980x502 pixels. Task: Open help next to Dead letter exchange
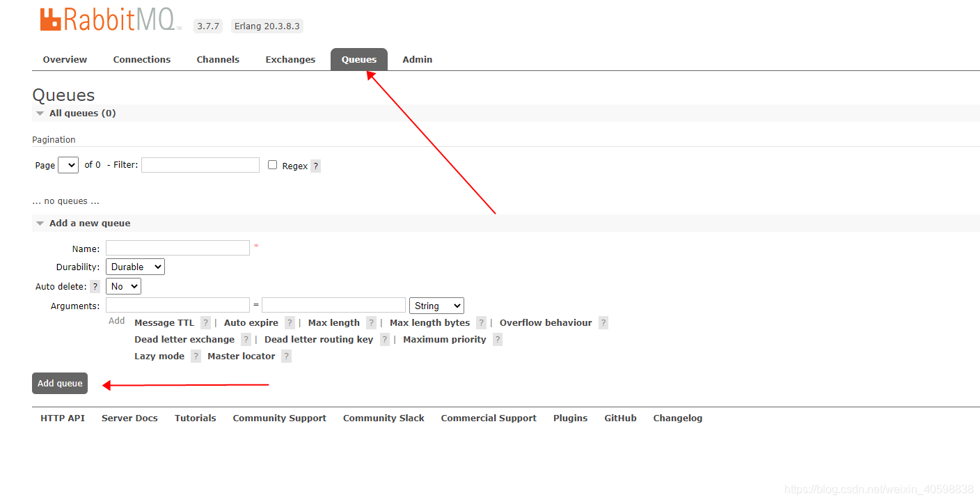[246, 339]
